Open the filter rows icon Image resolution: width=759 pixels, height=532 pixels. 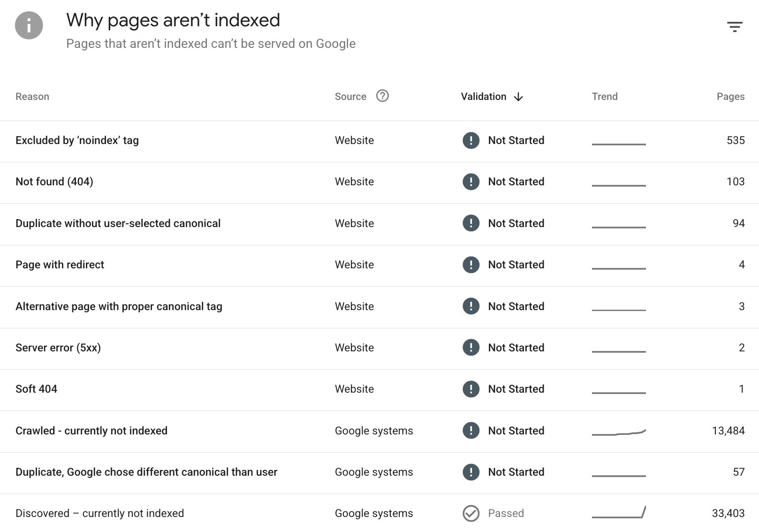tap(735, 27)
